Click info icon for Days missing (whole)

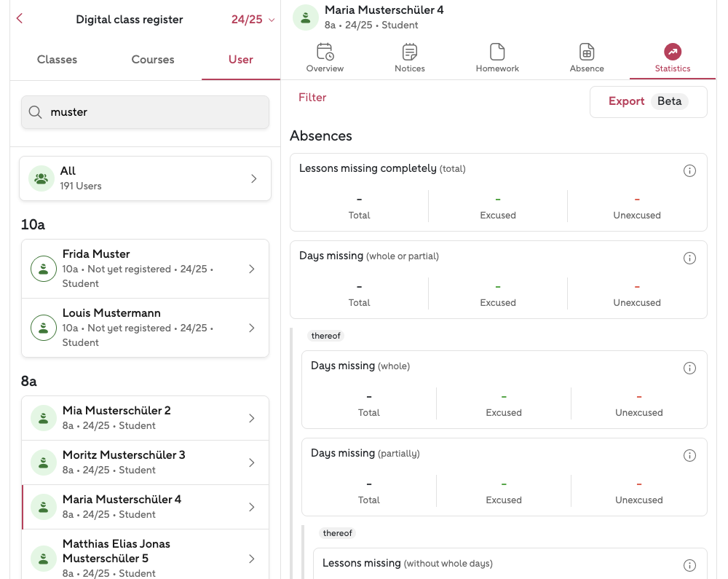tap(689, 368)
